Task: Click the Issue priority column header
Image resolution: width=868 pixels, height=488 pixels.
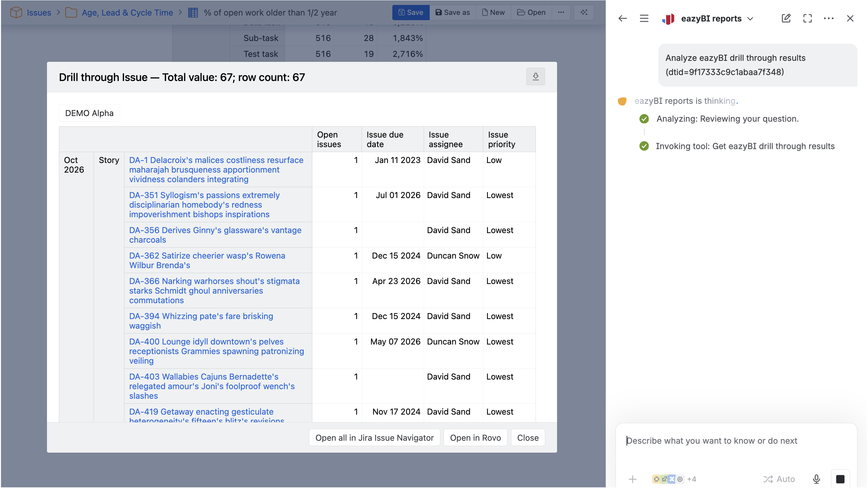Action: [x=509, y=139]
